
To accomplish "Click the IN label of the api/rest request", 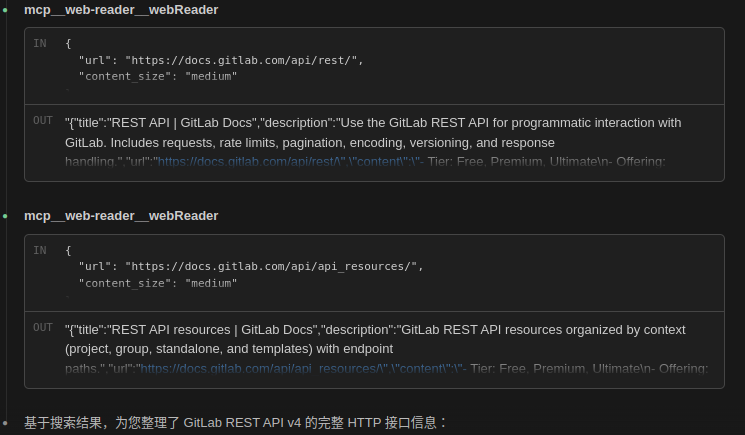I will coord(40,44).
